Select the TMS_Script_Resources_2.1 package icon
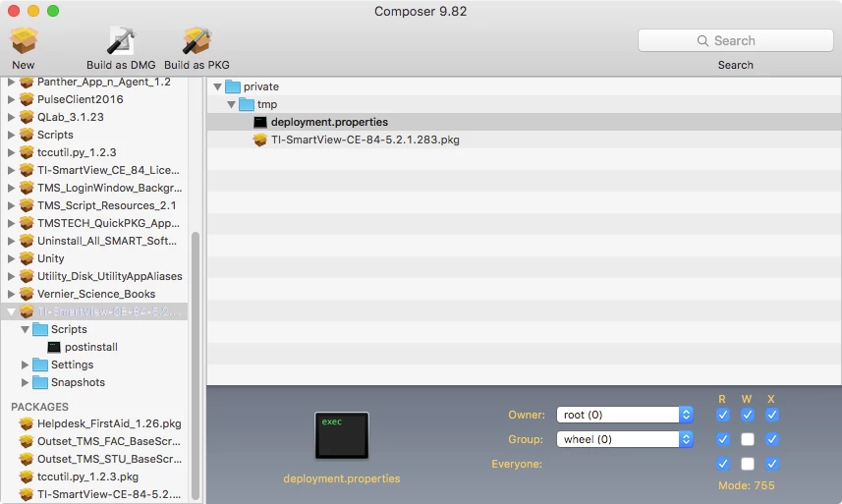 [27, 205]
